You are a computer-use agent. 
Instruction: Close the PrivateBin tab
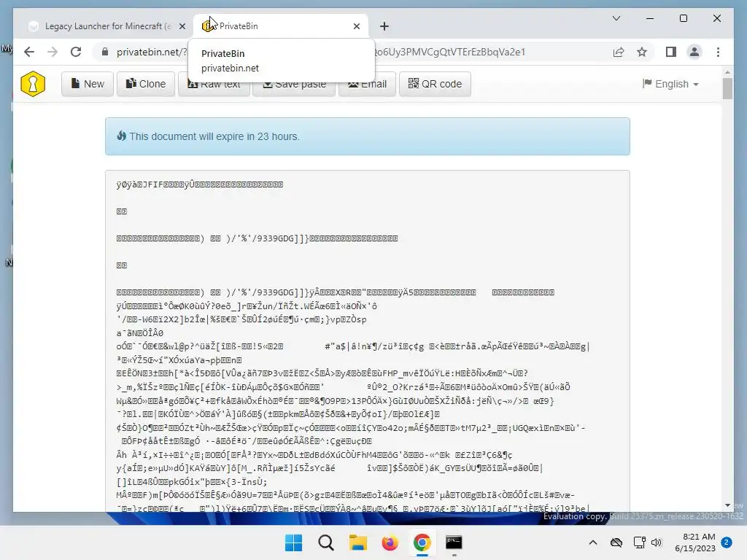point(356,26)
